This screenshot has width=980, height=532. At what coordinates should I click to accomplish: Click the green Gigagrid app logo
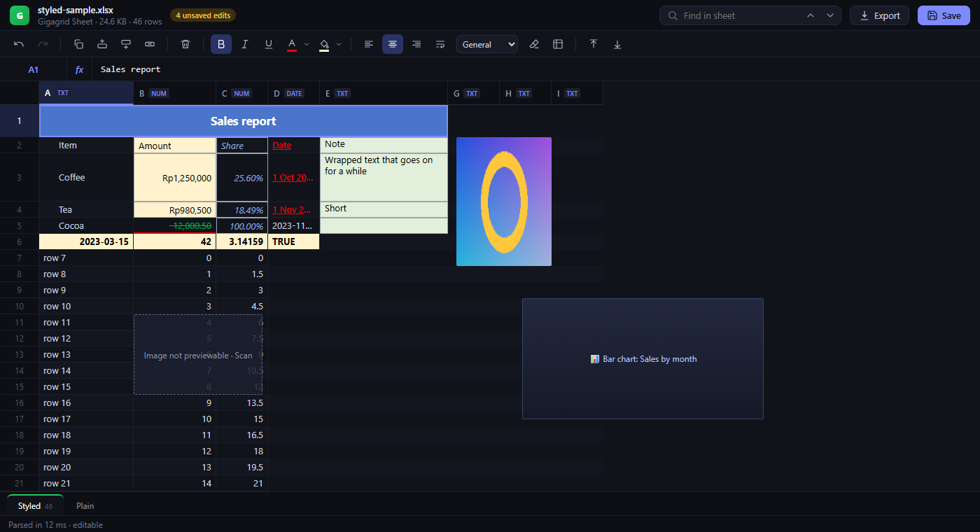point(20,15)
